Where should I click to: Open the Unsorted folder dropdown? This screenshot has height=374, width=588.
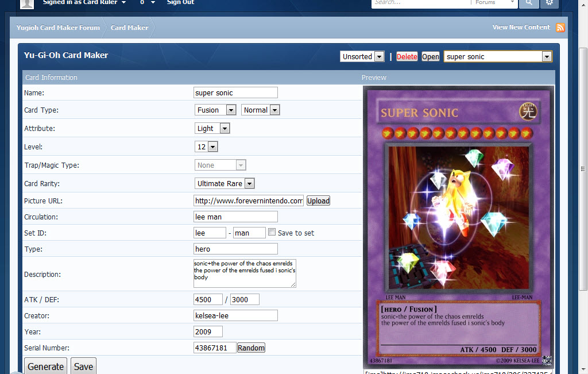(x=362, y=56)
